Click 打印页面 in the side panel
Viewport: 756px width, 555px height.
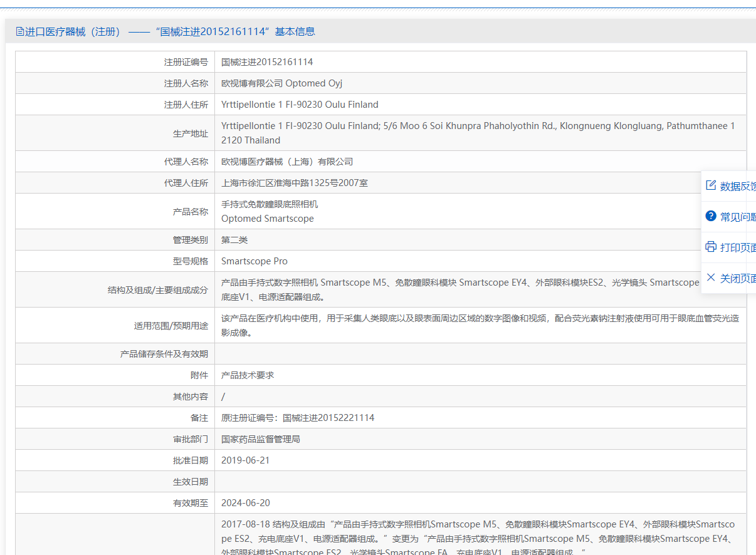[738, 247]
